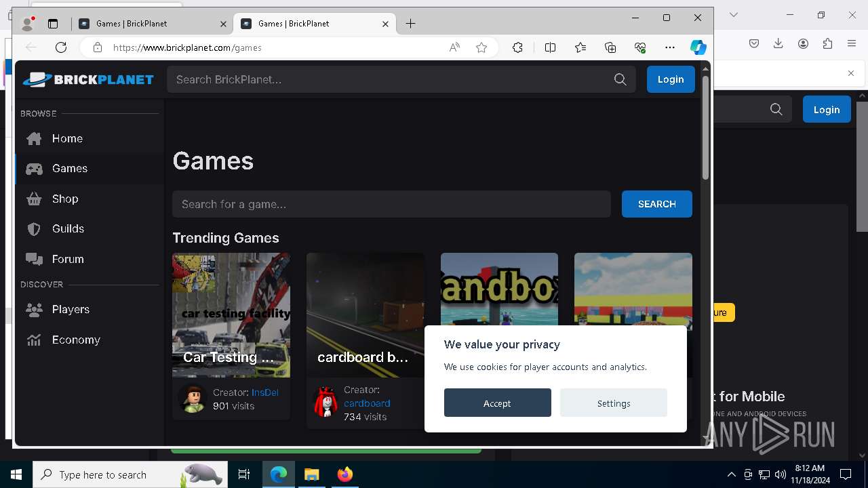
Task: Show hidden system tray icons
Action: click(x=732, y=474)
